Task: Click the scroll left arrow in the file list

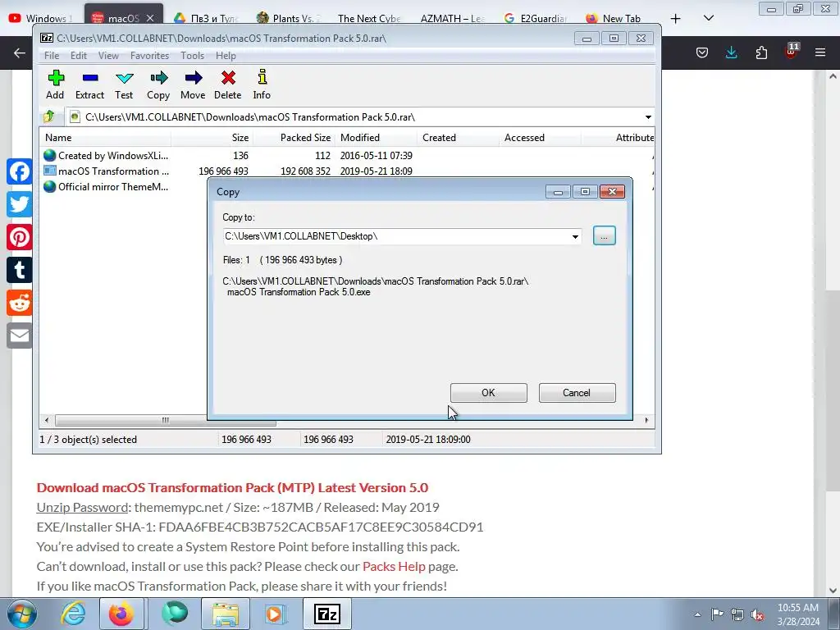Action: point(47,421)
